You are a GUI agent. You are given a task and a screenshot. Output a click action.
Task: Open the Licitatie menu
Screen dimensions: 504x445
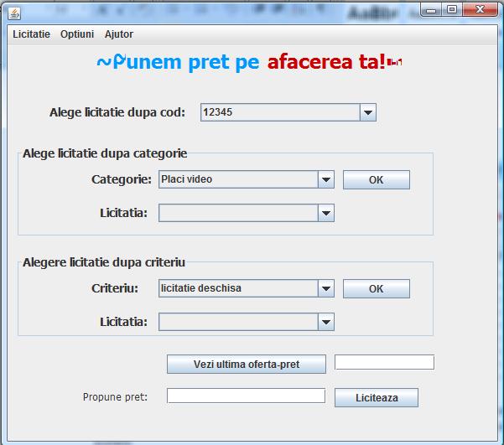pos(31,34)
